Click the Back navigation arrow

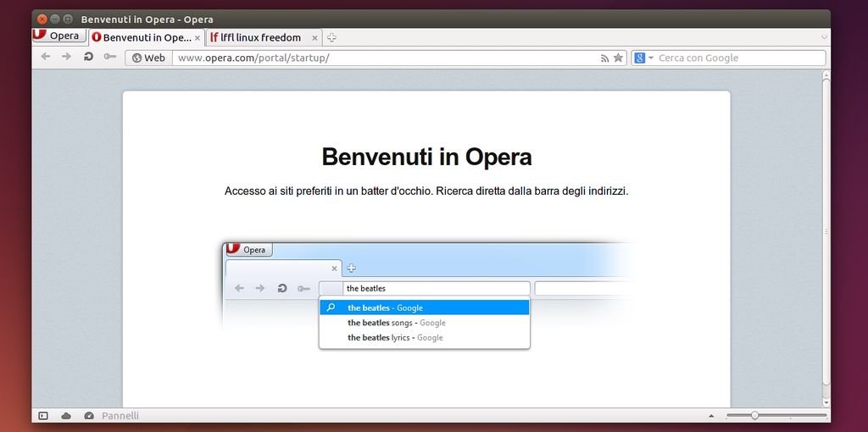[46, 58]
